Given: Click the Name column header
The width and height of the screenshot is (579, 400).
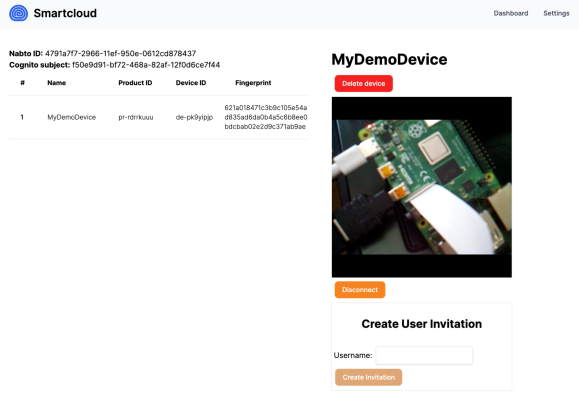Looking at the screenshot, I should 56,83.
